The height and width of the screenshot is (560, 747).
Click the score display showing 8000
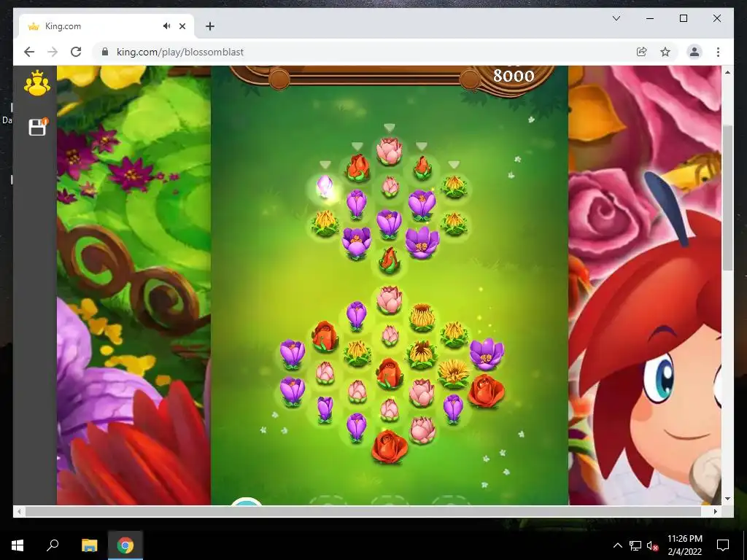[514, 76]
